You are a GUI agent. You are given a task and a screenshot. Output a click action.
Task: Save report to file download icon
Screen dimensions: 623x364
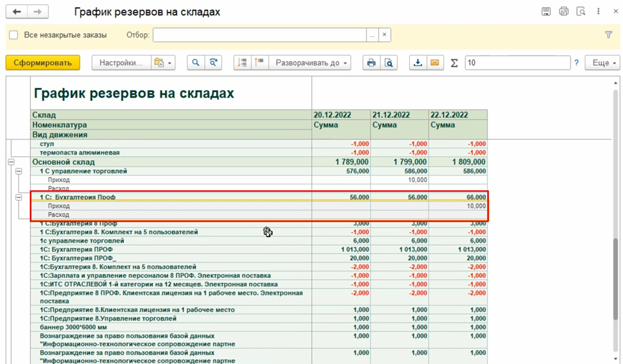[x=418, y=63]
